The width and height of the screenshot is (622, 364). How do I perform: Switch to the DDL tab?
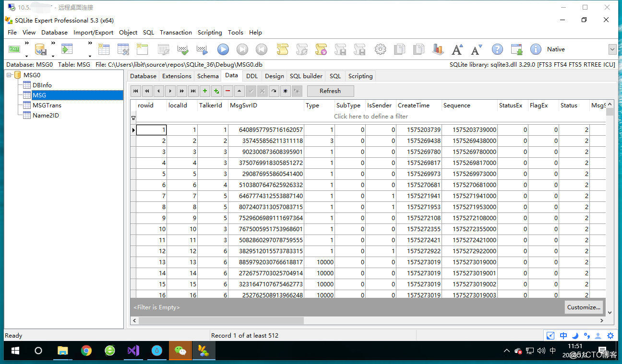click(x=252, y=76)
